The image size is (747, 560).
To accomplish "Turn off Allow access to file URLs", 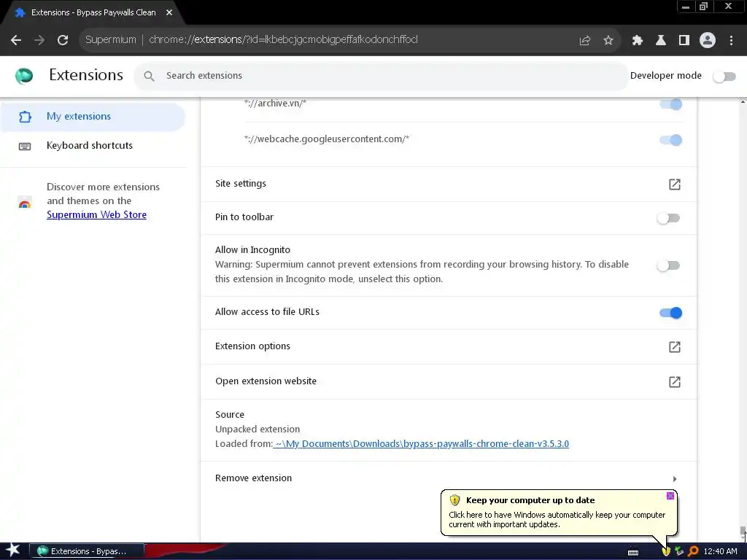I will [x=671, y=313].
